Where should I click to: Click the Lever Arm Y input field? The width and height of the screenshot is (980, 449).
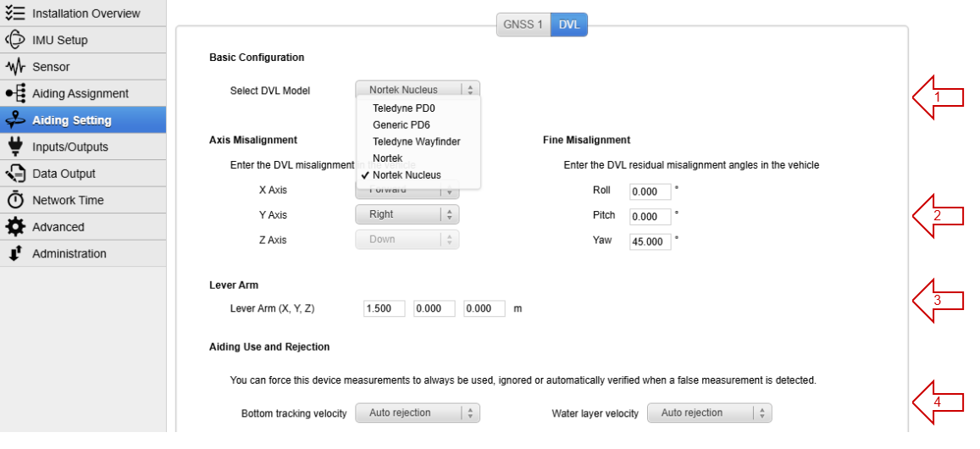[435, 308]
